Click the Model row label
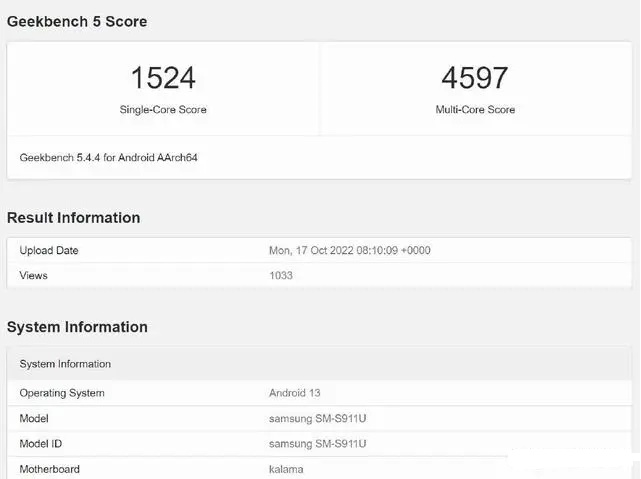Image resolution: width=641 pixels, height=479 pixels. (34, 419)
